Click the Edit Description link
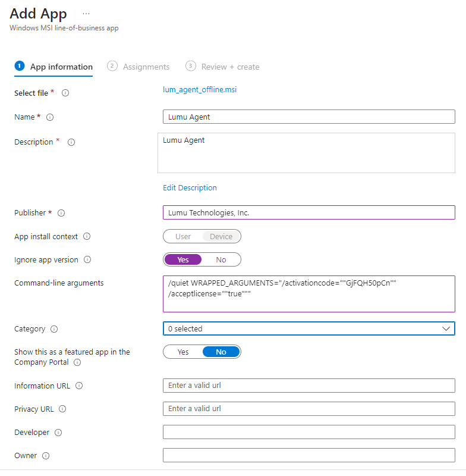 point(190,188)
